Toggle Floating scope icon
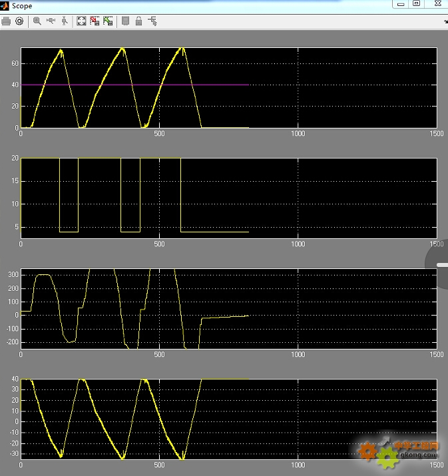Image resolution: width=448 pixels, height=476 pixels. (x=125, y=21)
